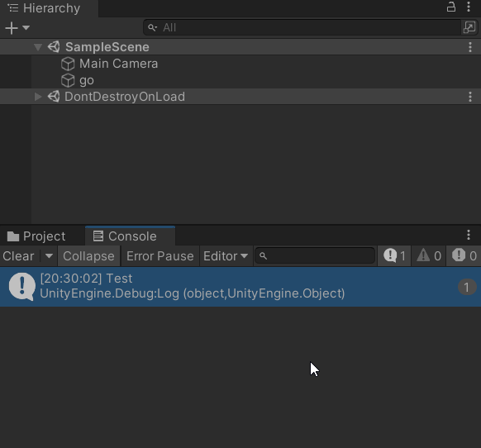
Task: Select the SampleScene row
Action: (240, 47)
